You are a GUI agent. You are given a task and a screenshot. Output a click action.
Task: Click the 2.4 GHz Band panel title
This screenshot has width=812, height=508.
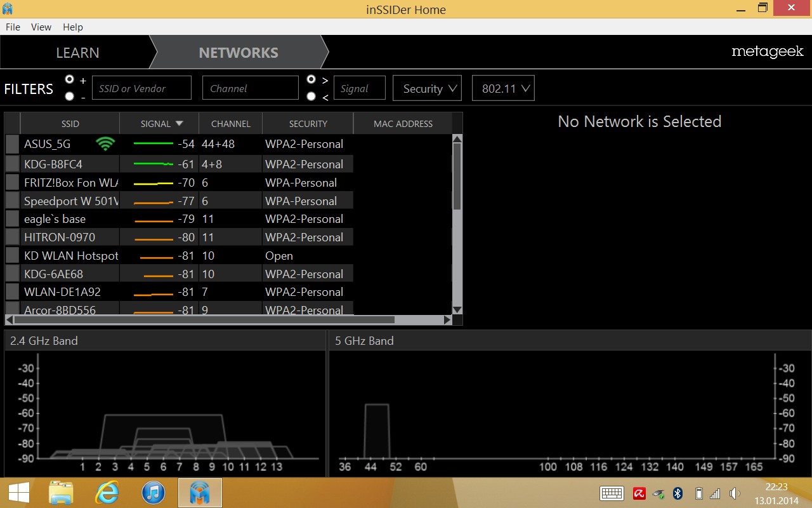(x=44, y=341)
